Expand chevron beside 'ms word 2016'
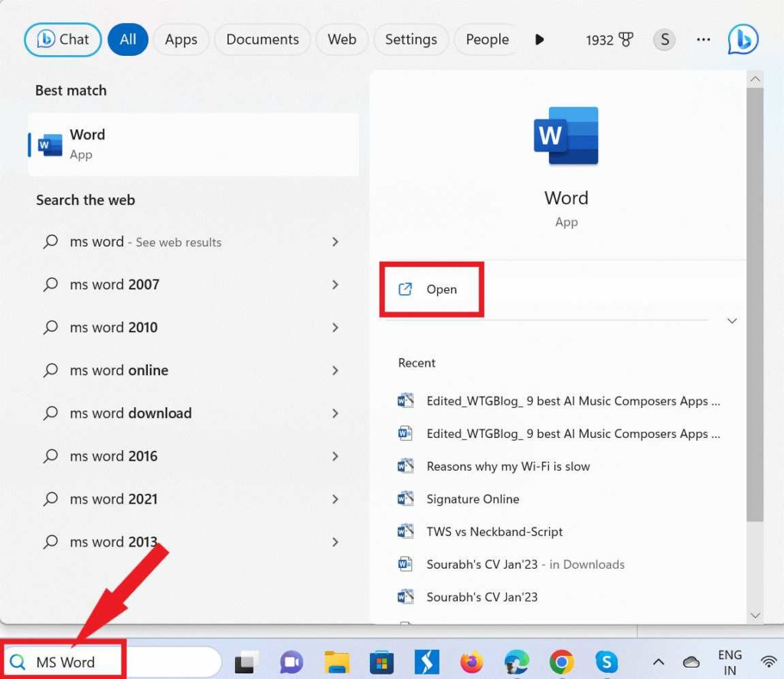 pyautogui.click(x=335, y=456)
